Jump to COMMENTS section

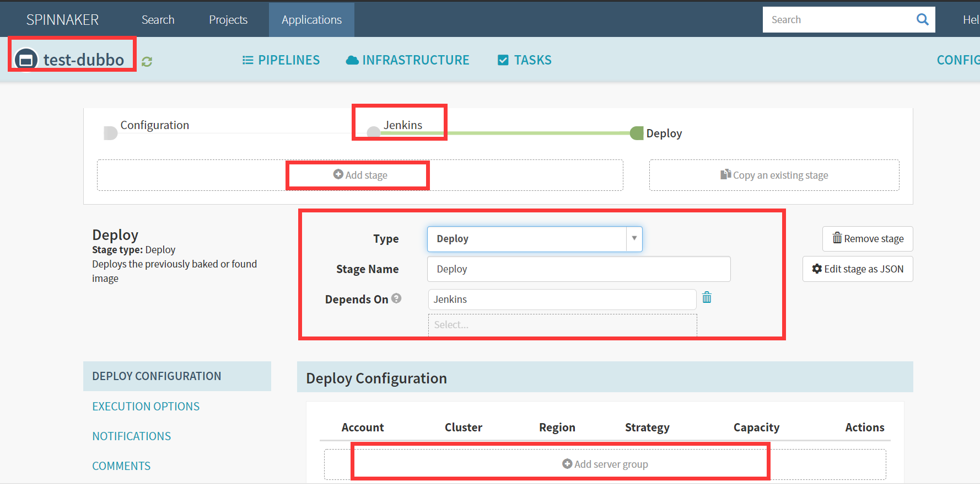click(x=121, y=466)
